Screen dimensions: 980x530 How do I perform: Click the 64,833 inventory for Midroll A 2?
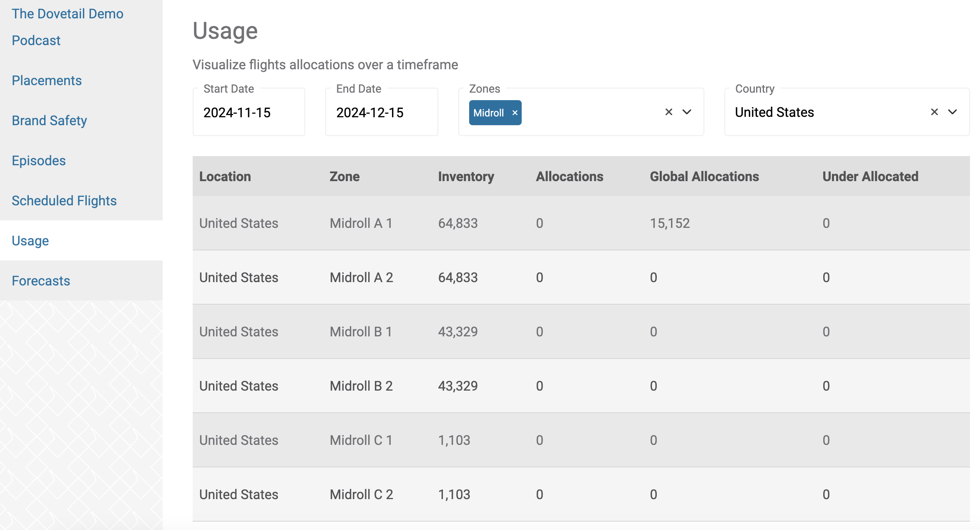pos(458,278)
